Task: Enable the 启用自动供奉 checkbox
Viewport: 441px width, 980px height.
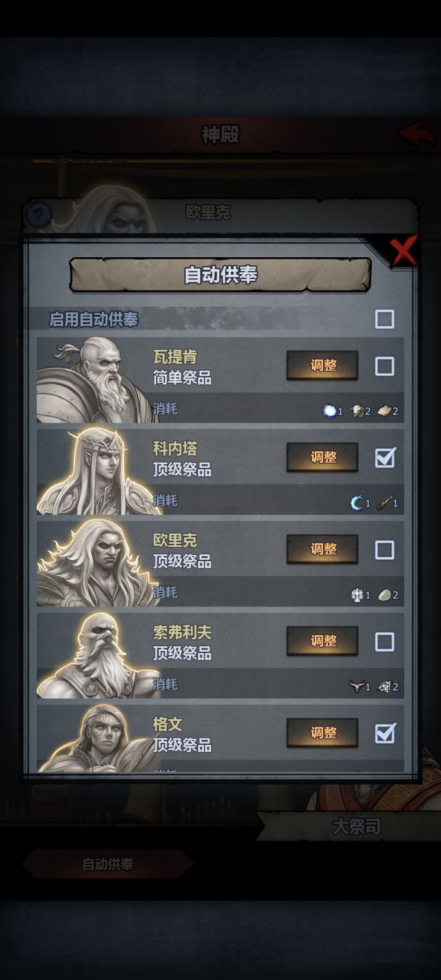Action: [x=385, y=319]
